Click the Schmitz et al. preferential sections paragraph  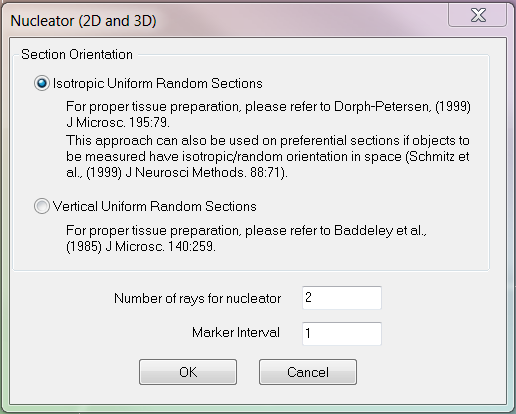(268, 156)
